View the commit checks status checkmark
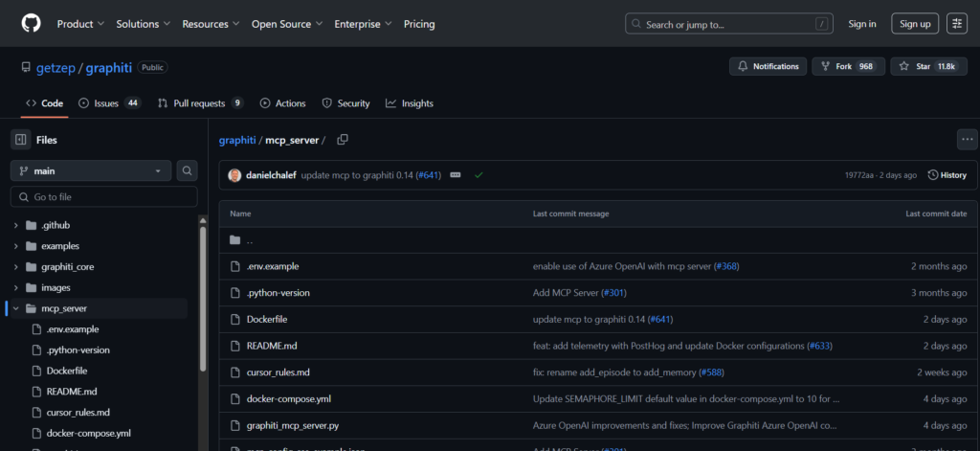This screenshot has width=980, height=451. (x=479, y=175)
